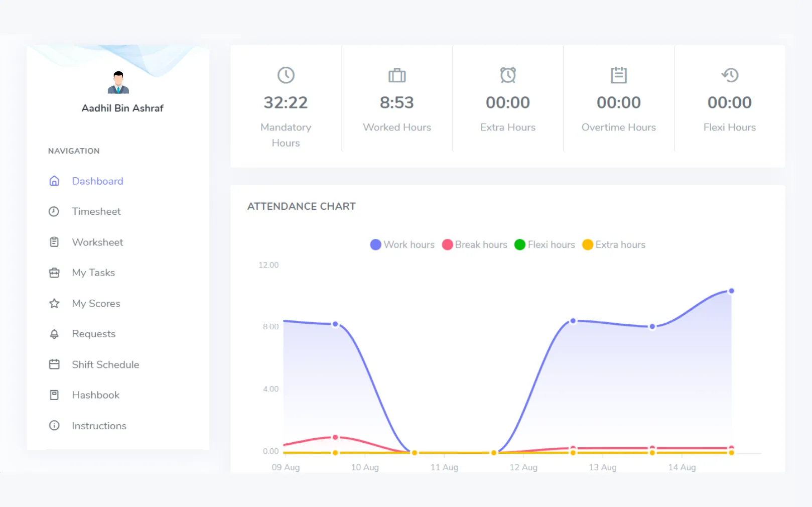Image resolution: width=812 pixels, height=507 pixels.
Task: Click the 32:22 Mandatory Hours value
Action: click(x=286, y=102)
